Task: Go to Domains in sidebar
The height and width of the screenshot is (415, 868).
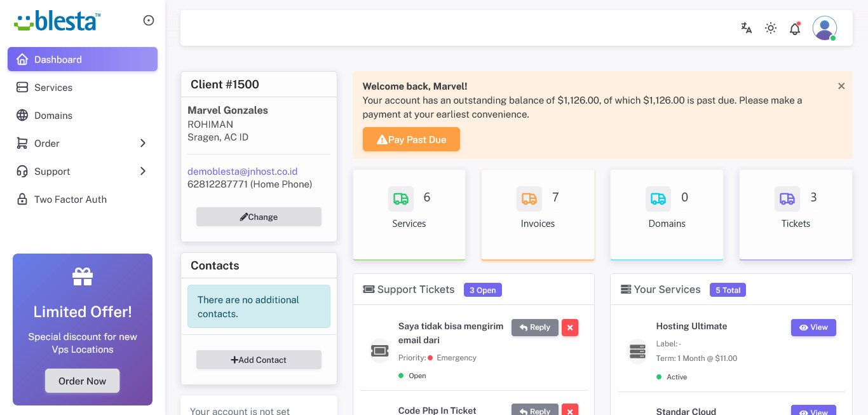Action: (53, 116)
